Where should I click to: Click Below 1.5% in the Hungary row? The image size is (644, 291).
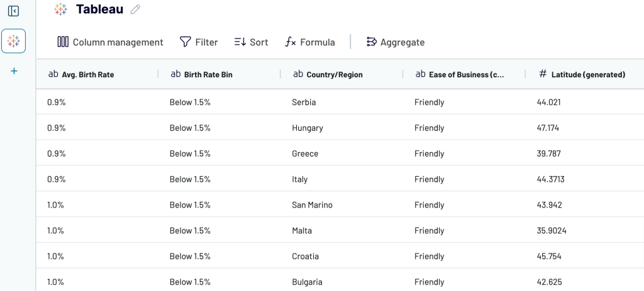click(x=190, y=128)
